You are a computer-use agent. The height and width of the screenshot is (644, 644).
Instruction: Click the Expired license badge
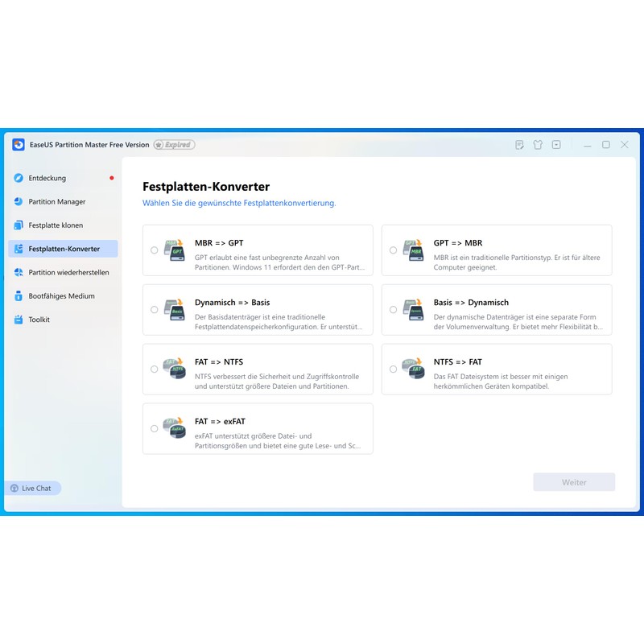[174, 145]
